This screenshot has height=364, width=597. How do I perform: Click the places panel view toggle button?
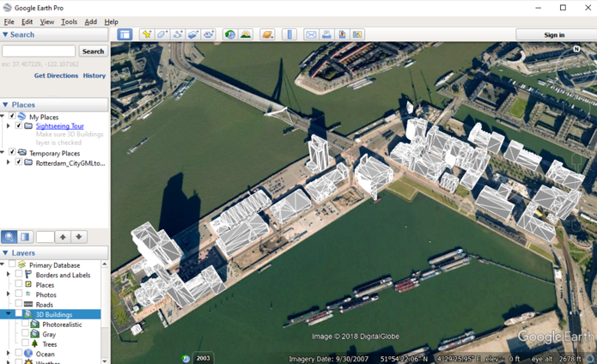(25, 237)
